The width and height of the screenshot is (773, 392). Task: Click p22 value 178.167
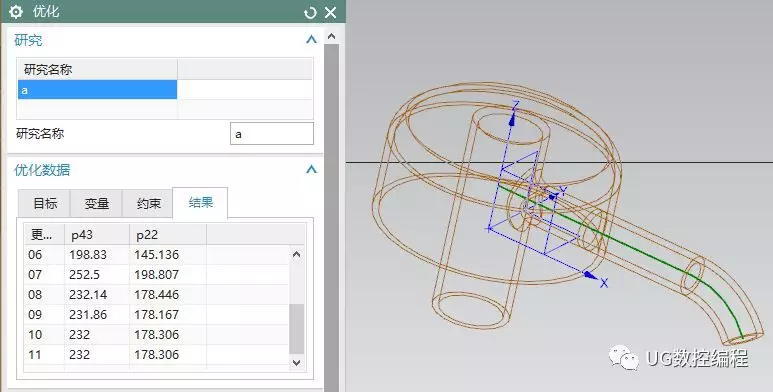pos(156,315)
